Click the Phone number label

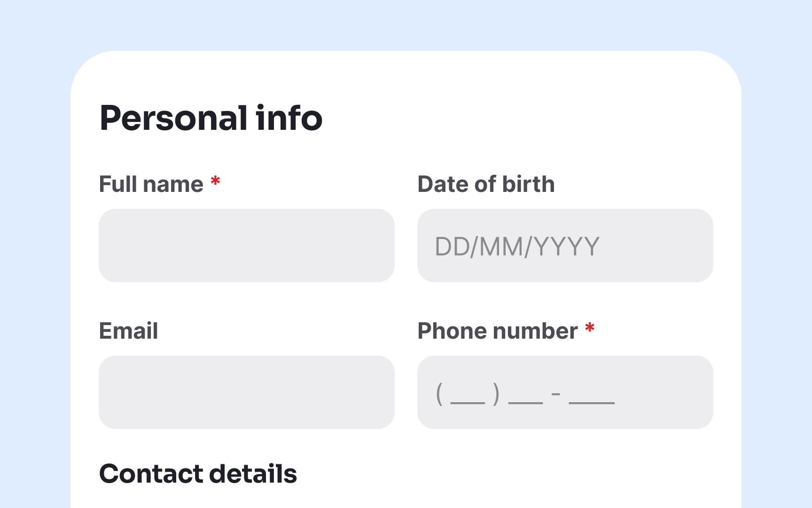(x=497, y=331)
